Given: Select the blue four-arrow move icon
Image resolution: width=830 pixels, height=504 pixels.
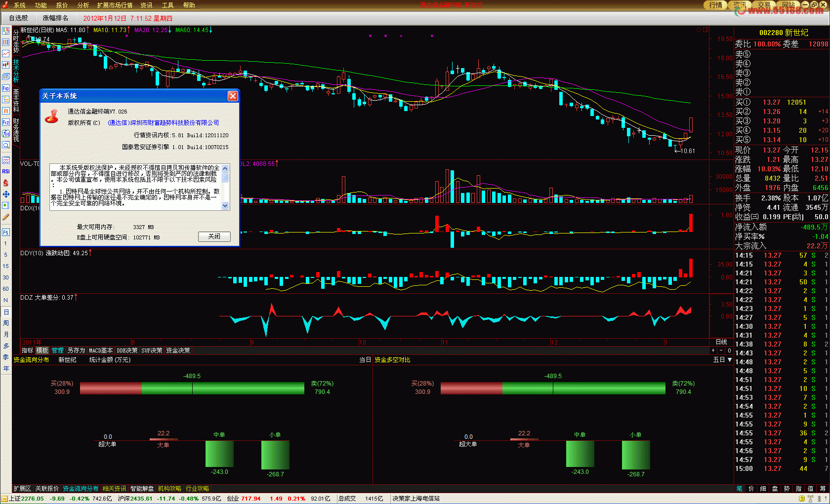Looking at the screenshot, I should 6,194.
